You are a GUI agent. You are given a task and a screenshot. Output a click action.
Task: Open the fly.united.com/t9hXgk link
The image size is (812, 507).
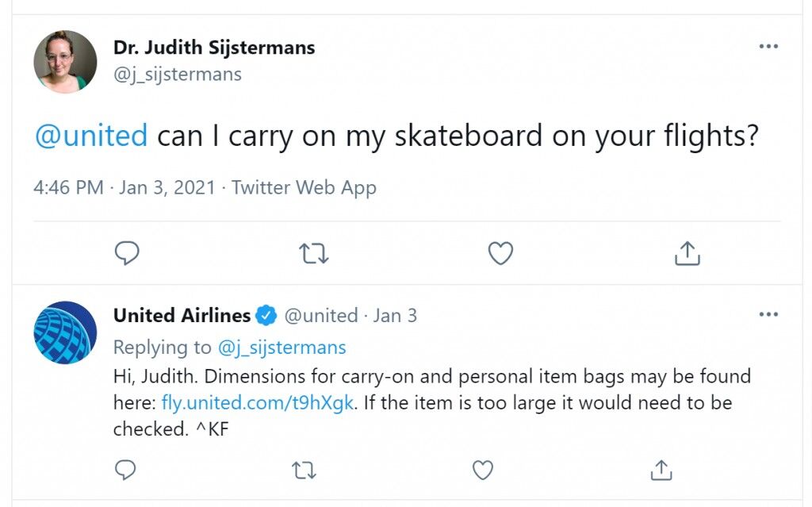[258, 403]
